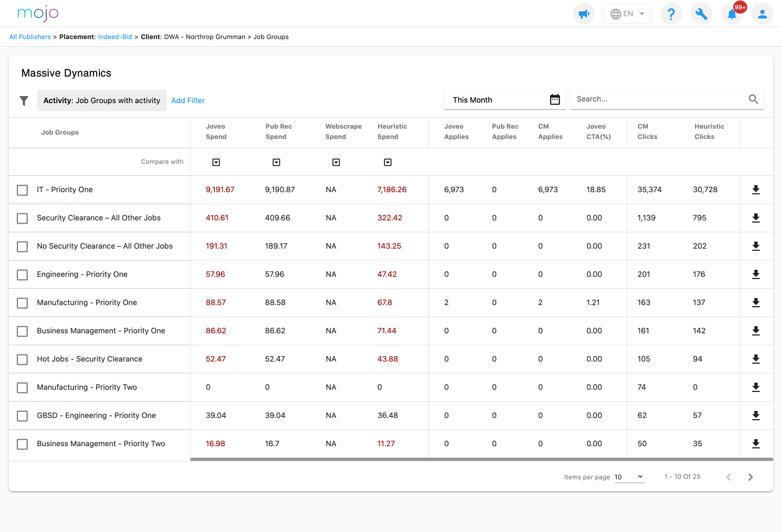Open the user profile icon
782x532 pixels.
[x=762, y=14]
